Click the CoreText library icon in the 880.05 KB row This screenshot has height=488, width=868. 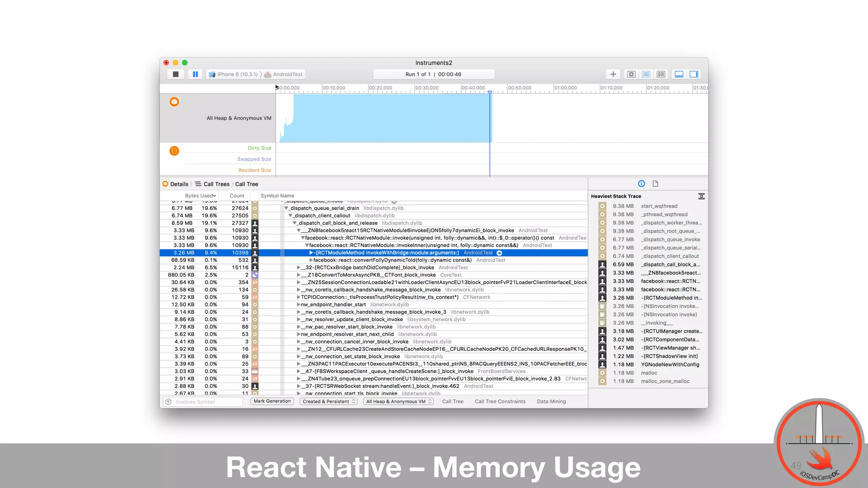point(255,275)
